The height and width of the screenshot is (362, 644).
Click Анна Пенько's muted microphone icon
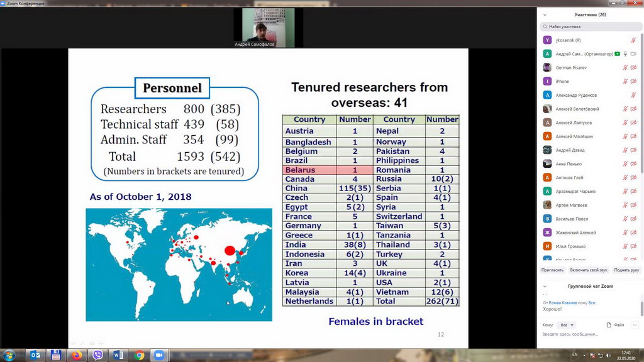tap(625, 164)
